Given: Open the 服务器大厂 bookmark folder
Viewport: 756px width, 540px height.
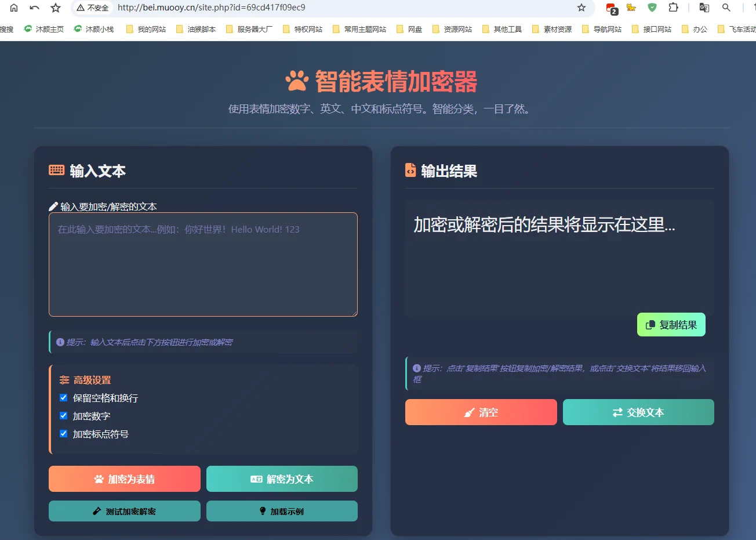Looking at the screenshot, I should 249,29.
